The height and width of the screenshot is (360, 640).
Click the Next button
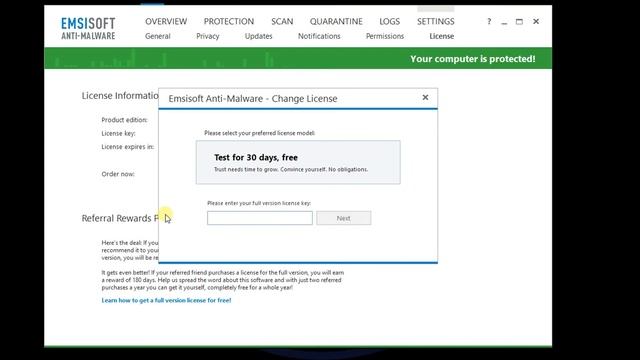(x=344, y=218)
